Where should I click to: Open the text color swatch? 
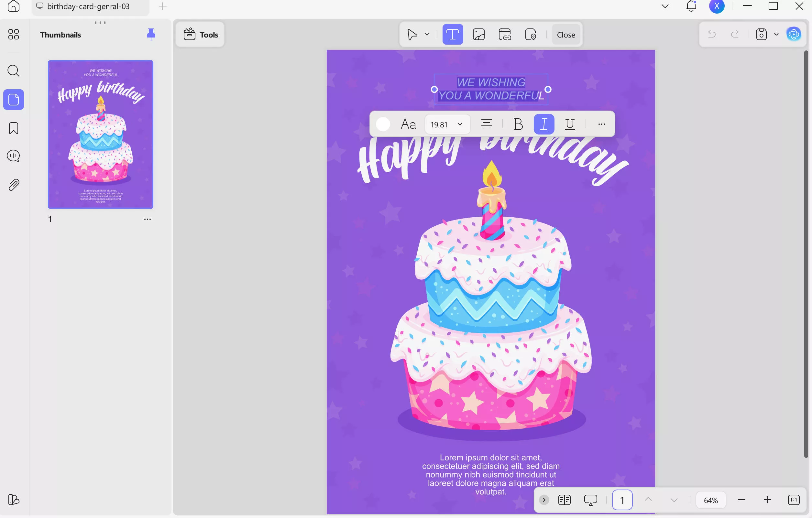tap(383, 124)
